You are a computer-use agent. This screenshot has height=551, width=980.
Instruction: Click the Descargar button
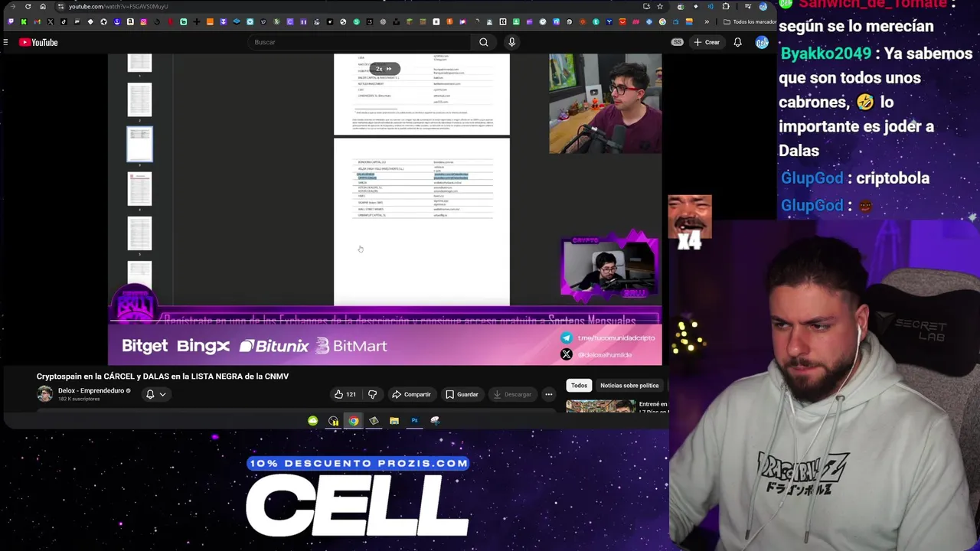pyautogui.click(x=511, y=394)
